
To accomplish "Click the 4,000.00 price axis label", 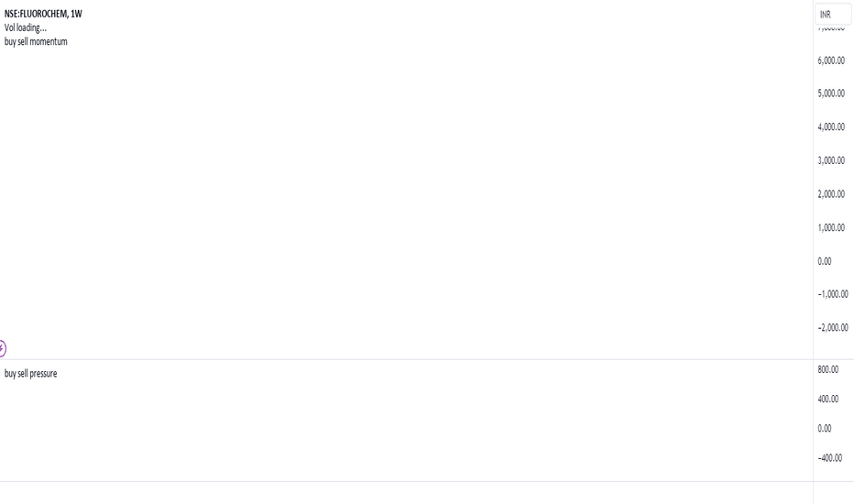I will (x=831, y=127).
